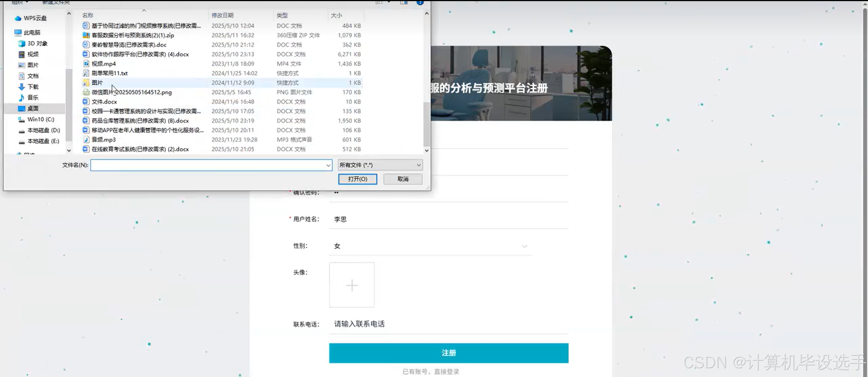Click icon of 秦岭智慧导览 doc
868x377 pixels.
(x=86, y=44)
